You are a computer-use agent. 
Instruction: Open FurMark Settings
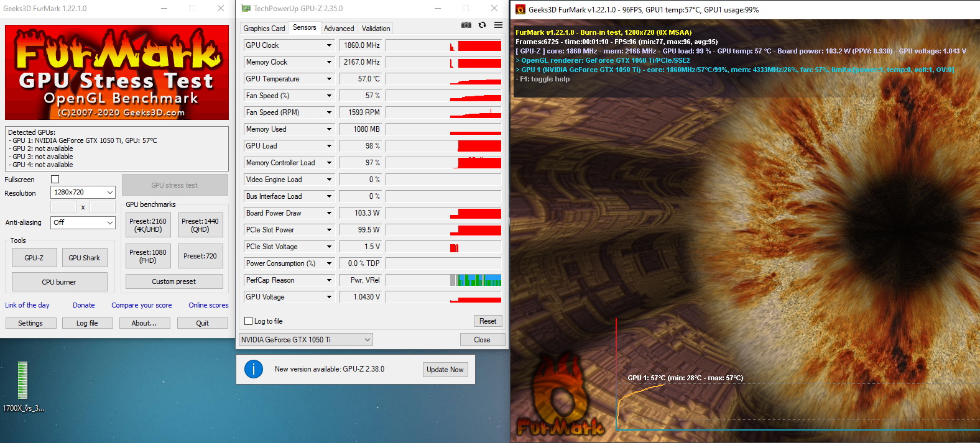[30, 323]
